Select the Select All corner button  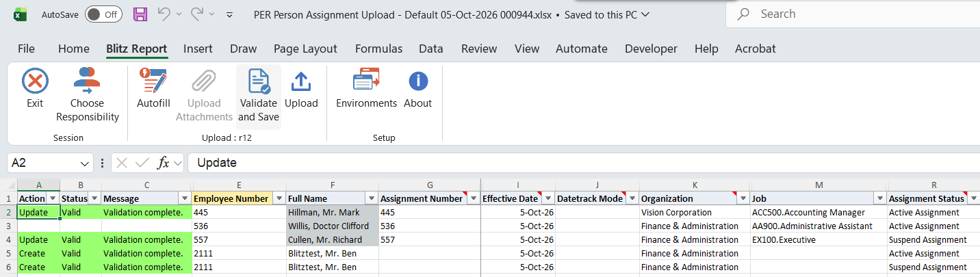tap(8, 185)
